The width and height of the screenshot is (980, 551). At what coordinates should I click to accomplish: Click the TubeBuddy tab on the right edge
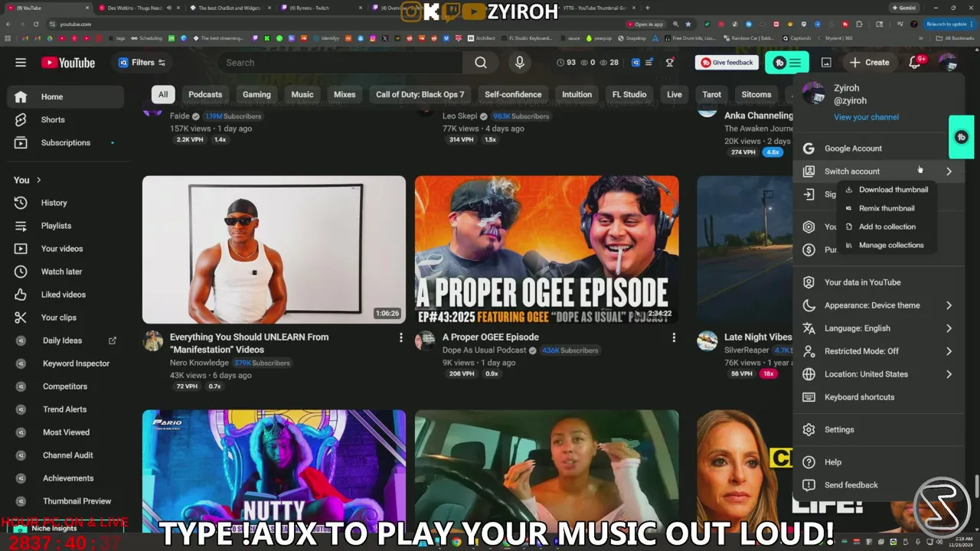(x=962, y=137)
